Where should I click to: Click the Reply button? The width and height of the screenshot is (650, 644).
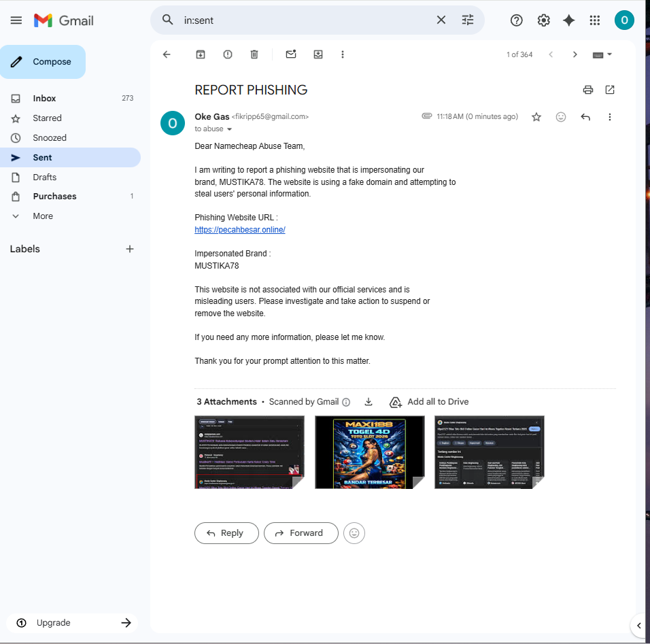point(226,533)
